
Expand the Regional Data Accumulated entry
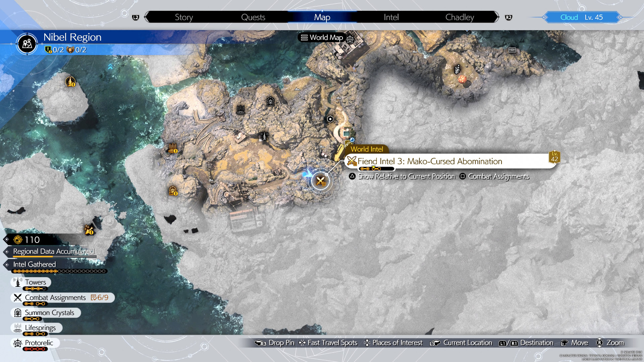(x=53, y=251)
